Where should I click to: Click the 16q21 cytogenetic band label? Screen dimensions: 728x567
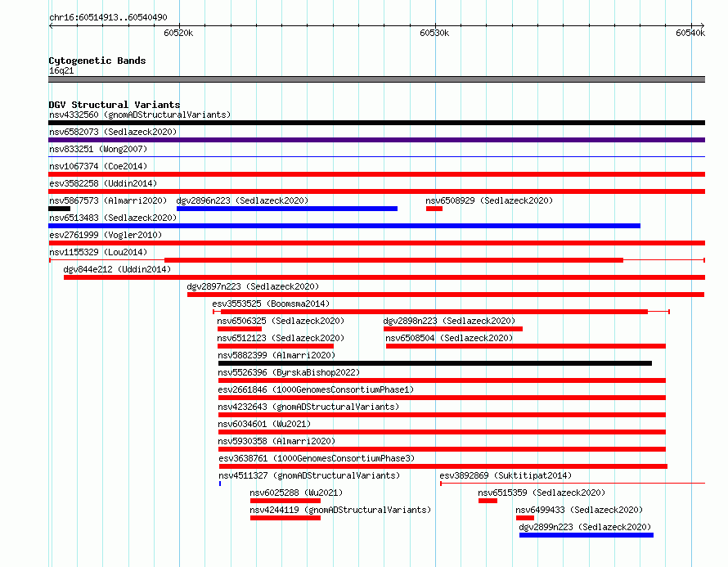[x=61, y=71]
